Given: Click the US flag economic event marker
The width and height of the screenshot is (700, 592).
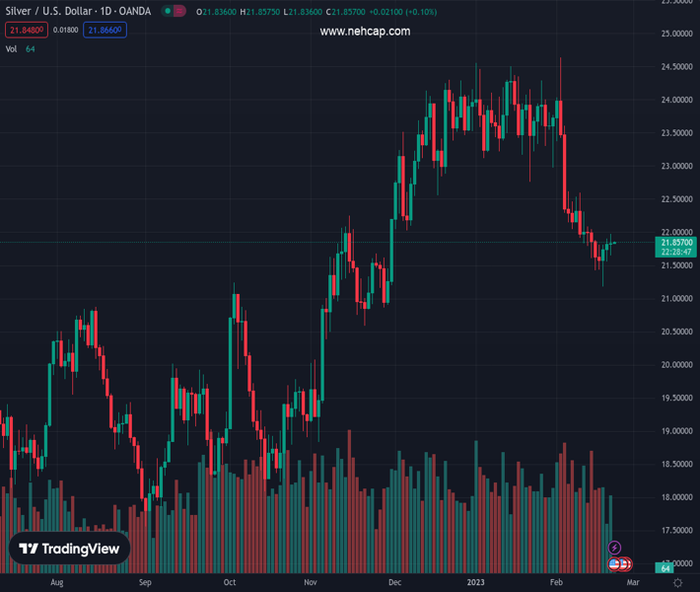Looking at the screenshot, I should [x=614, y=564].
